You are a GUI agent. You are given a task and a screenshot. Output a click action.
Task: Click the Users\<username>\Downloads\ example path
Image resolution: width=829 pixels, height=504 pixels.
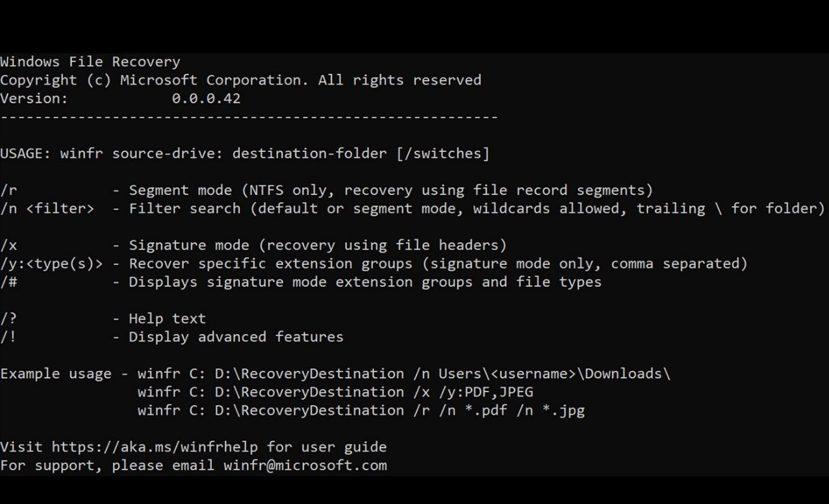click(x=554, y=374)
